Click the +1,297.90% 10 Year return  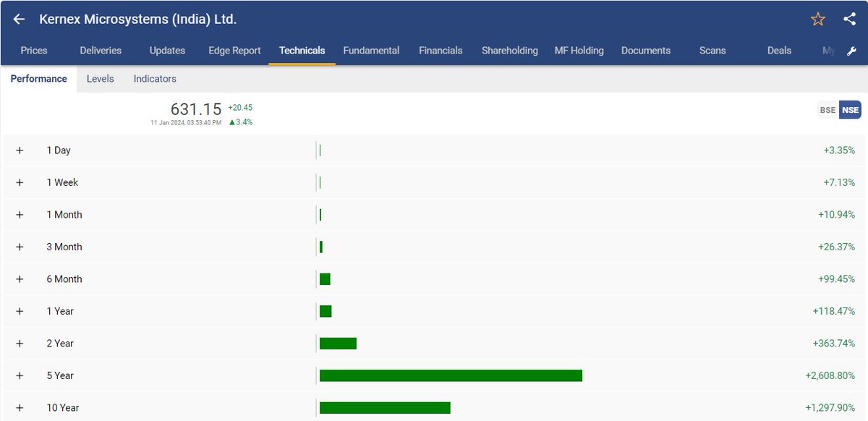click(x=830, y=408)
